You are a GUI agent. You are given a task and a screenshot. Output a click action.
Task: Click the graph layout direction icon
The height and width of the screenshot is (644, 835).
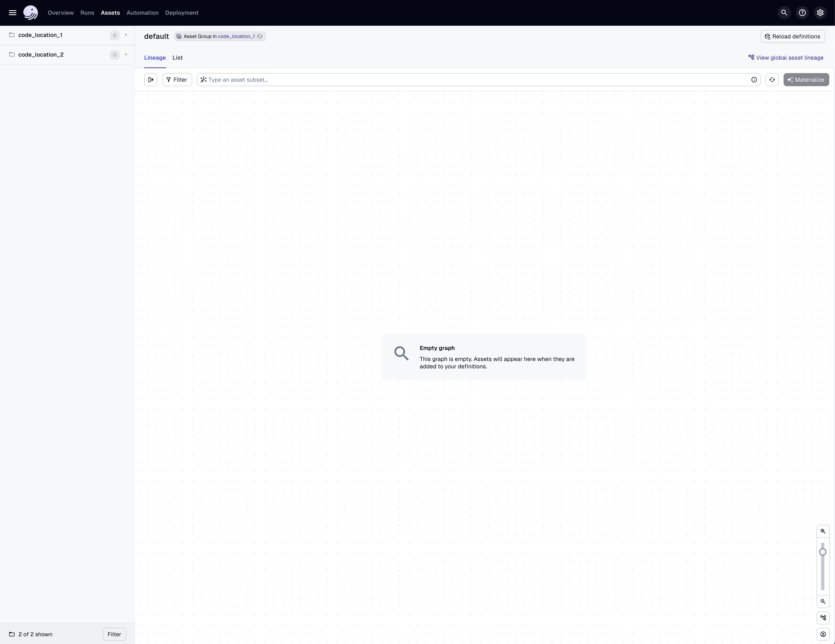point(823,618)
